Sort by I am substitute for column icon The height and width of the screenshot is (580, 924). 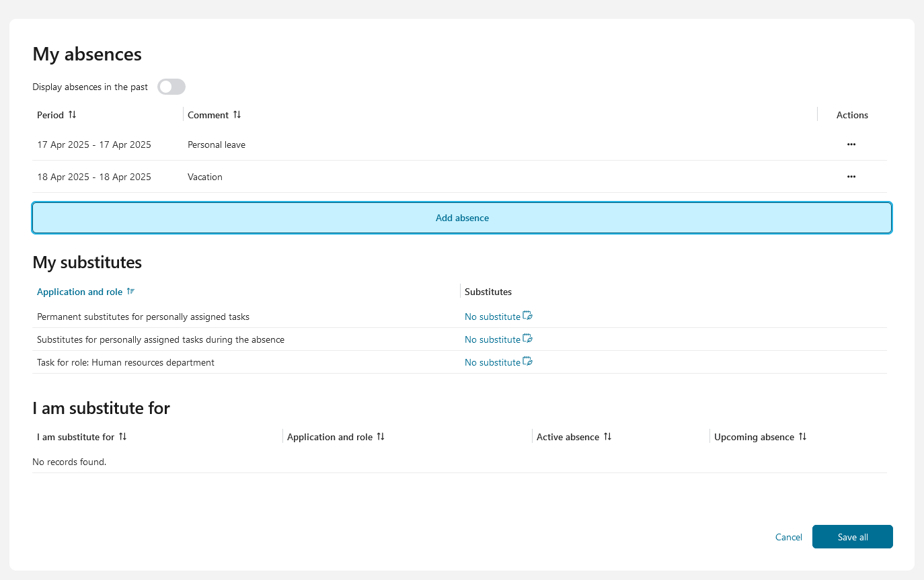(122, 437)
